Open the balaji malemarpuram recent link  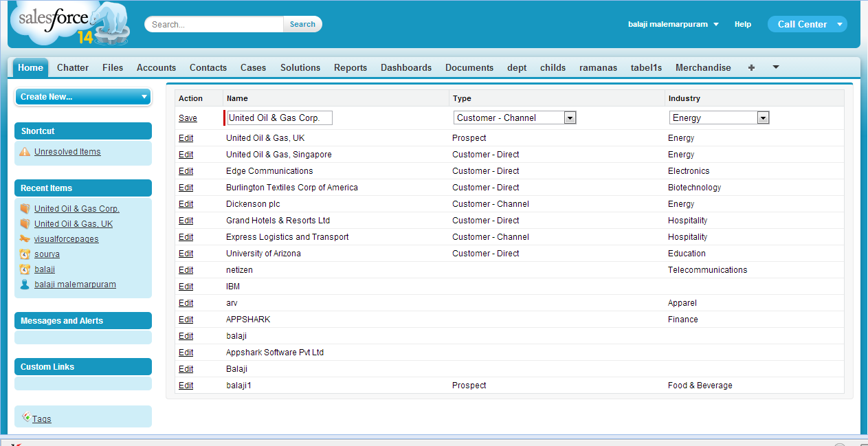click(x=75, y=285)
